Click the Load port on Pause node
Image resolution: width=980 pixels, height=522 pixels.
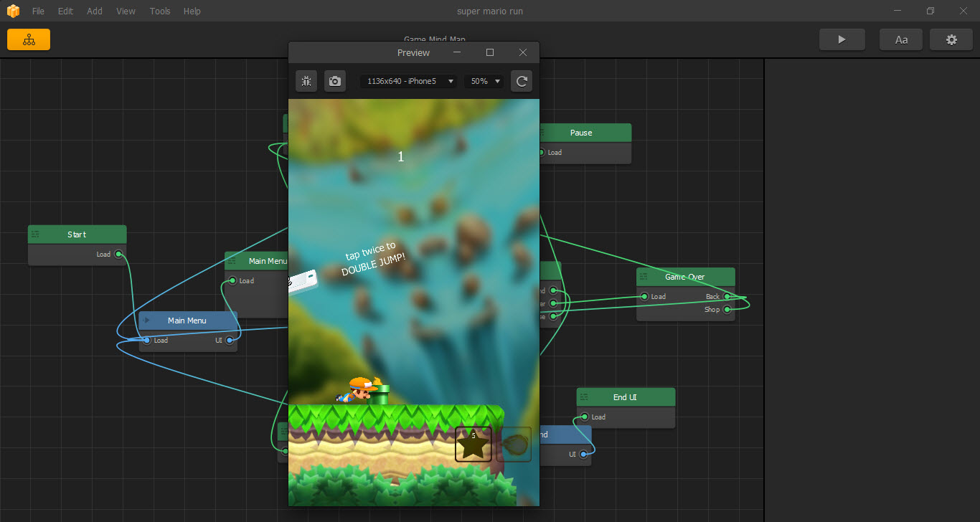coord(542,153)
